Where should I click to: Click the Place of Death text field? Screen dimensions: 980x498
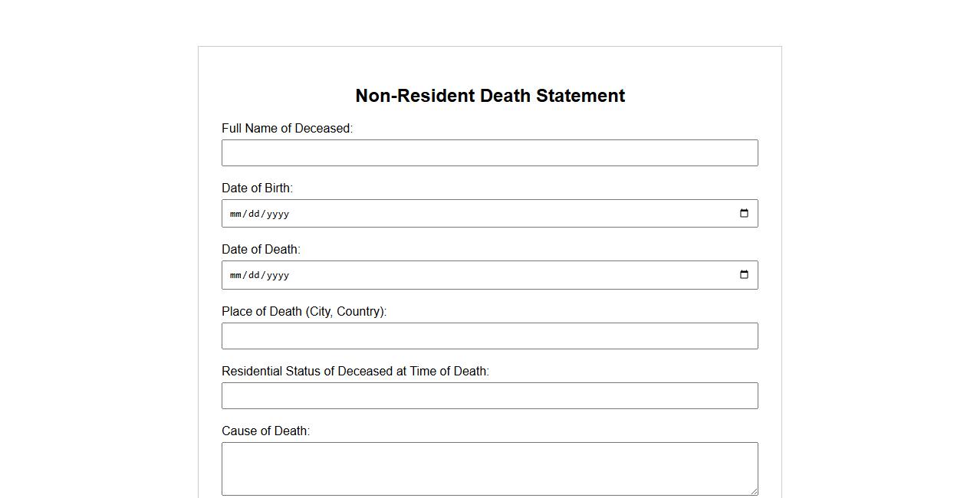pos(489,336)
